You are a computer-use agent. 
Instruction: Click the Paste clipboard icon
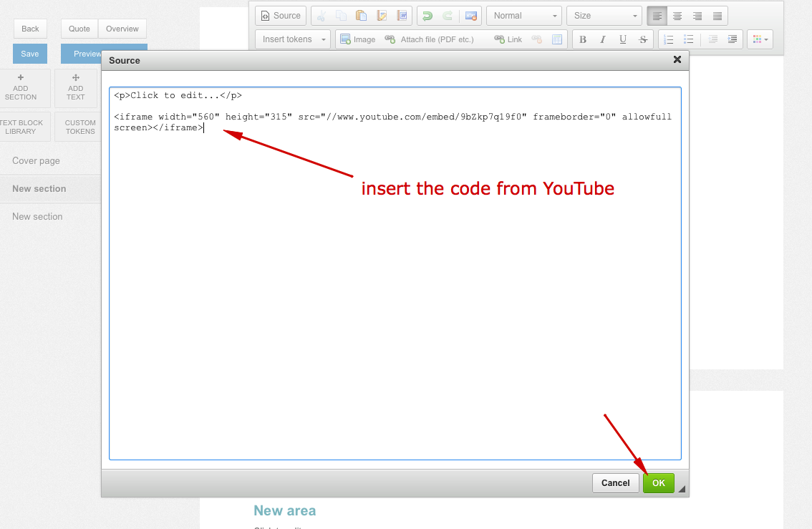tap(362, 16)
